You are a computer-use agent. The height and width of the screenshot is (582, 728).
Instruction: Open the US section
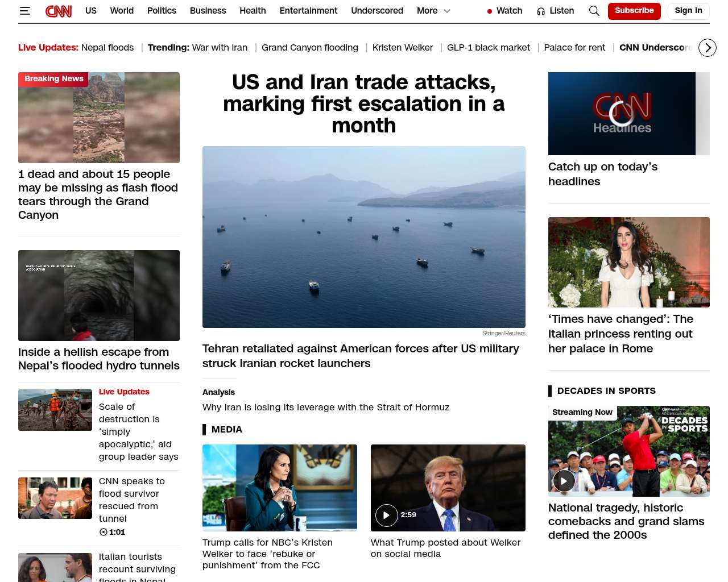tap(91, 11)
